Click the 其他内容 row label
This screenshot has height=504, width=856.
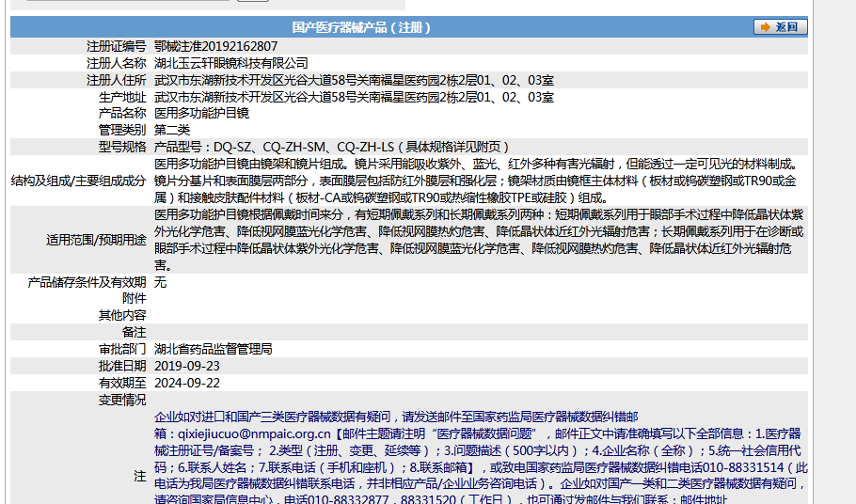click(x=122, y=315)
